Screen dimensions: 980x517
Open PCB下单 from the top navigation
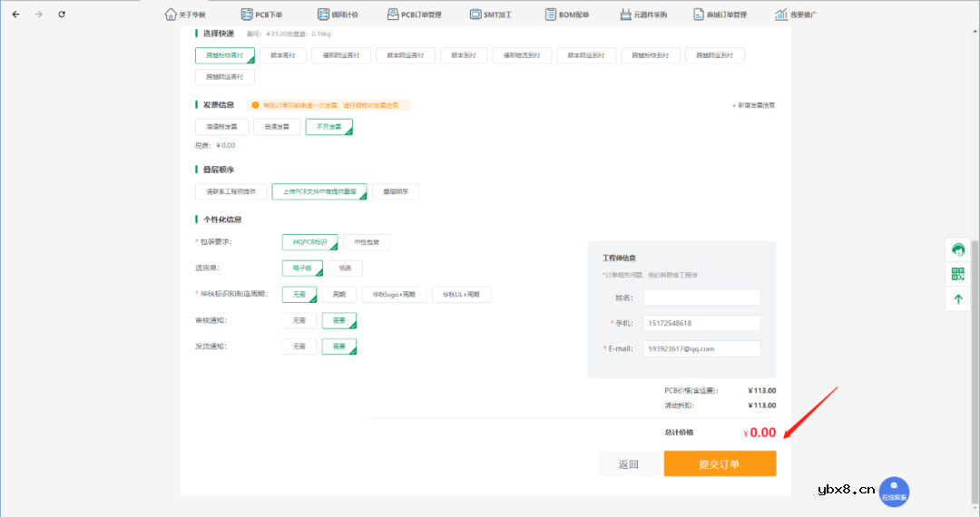point(261,15)
